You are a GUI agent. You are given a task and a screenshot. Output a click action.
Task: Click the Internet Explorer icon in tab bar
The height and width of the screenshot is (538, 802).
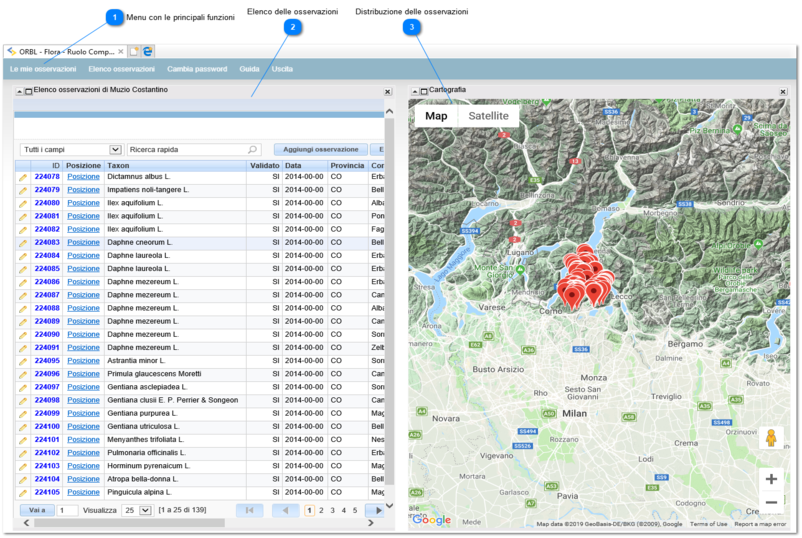click(x=147, y=51)
